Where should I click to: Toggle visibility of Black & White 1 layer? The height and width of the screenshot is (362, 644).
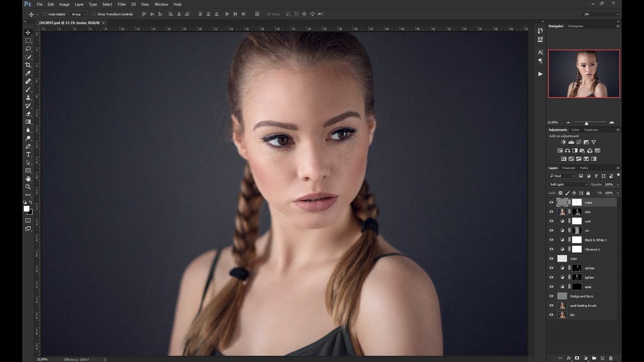551,240
